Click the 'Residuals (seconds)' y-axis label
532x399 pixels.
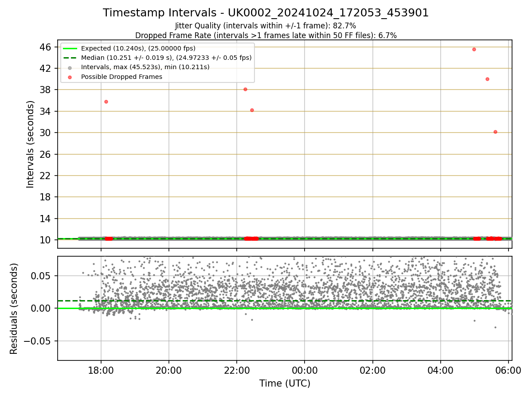click(14, 309)
